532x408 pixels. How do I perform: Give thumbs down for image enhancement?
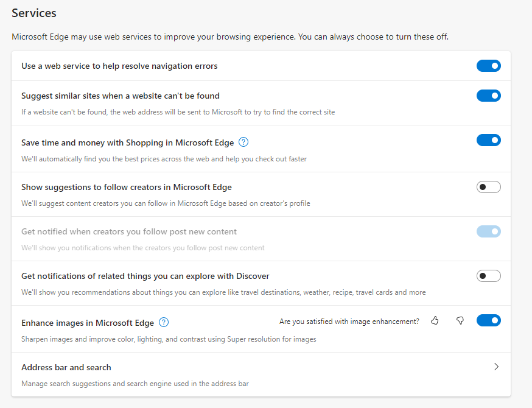tap(460, 321)
